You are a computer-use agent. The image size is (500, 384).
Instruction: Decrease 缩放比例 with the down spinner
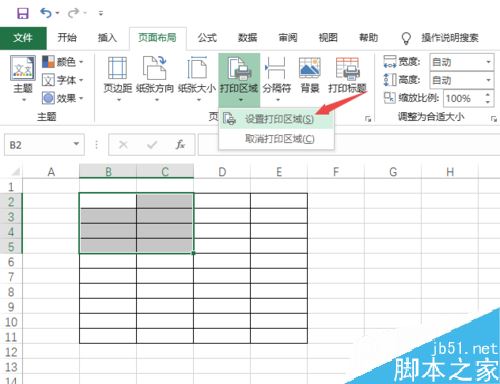[x=488, y=102]
